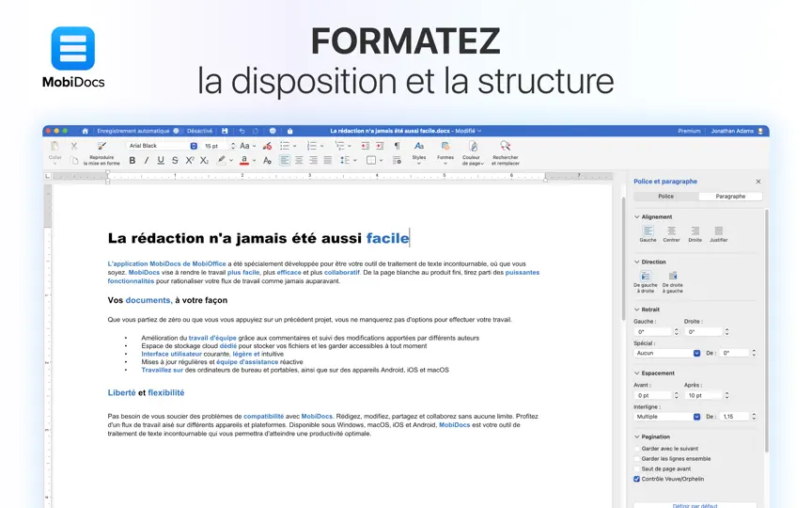Select Justifier alignment in side panel

click(x=718, y=234)
